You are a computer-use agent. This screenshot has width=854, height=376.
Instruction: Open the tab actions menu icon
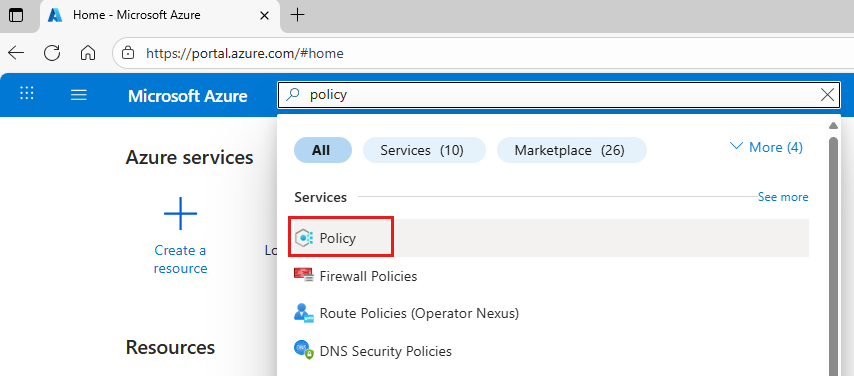point(16,15)
